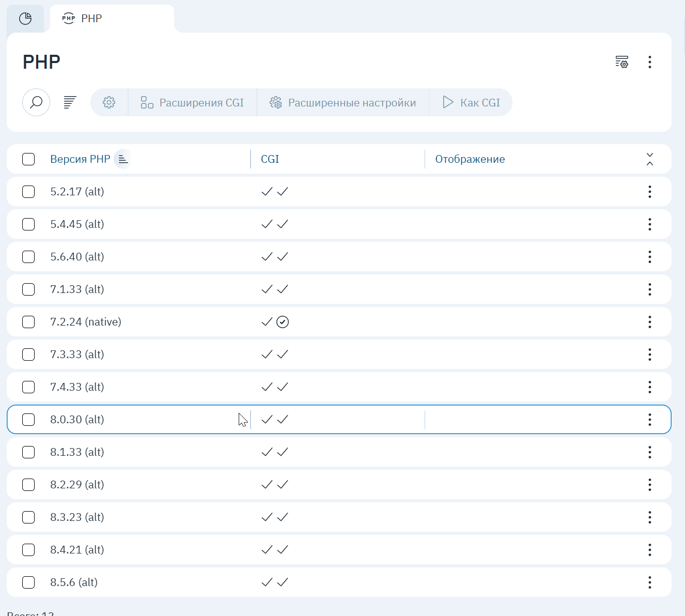The height and width of the screenshot is (616, 685).
Task: Open row menu for 8.2.29 (alt)
Action: [650, 485]
